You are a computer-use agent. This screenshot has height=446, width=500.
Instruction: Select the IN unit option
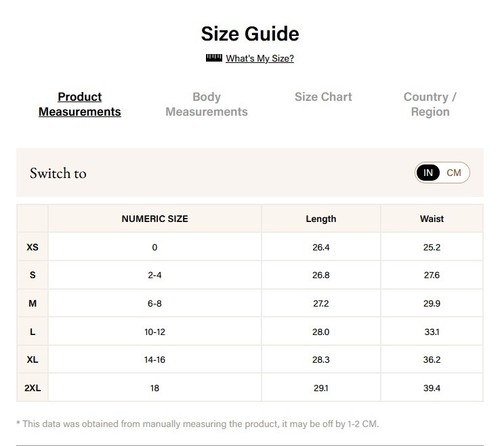(428, 173)
